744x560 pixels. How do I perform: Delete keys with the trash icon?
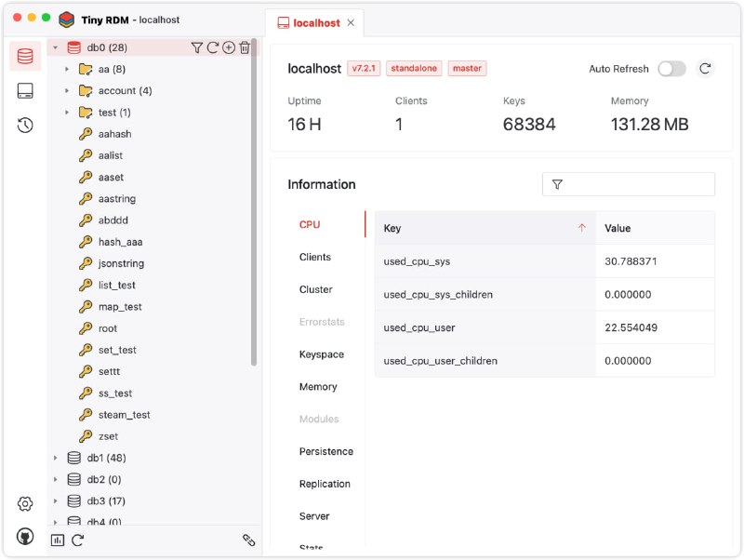pyautogui.click(x=245, y=47)
